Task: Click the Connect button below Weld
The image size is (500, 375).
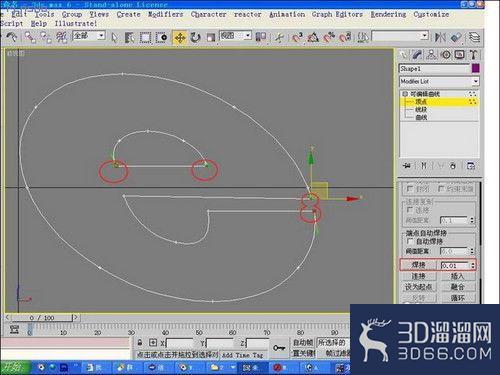Action: (418, 276)
